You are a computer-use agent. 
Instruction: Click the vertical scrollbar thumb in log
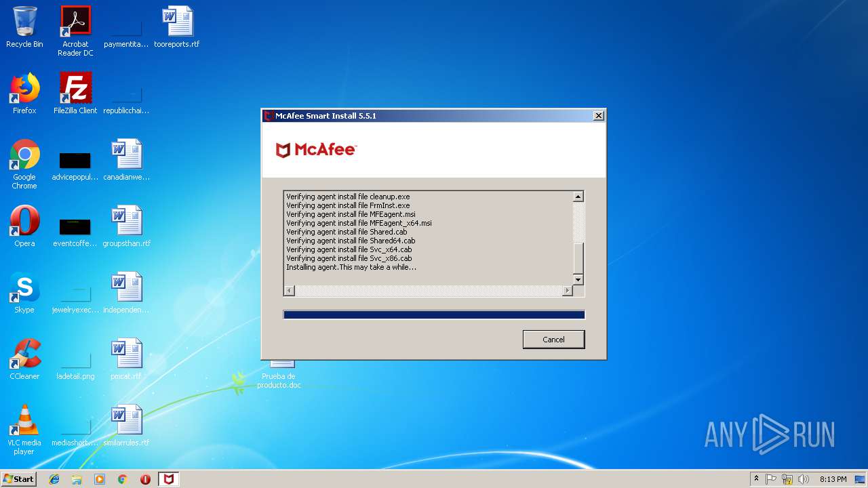(578, 258)
